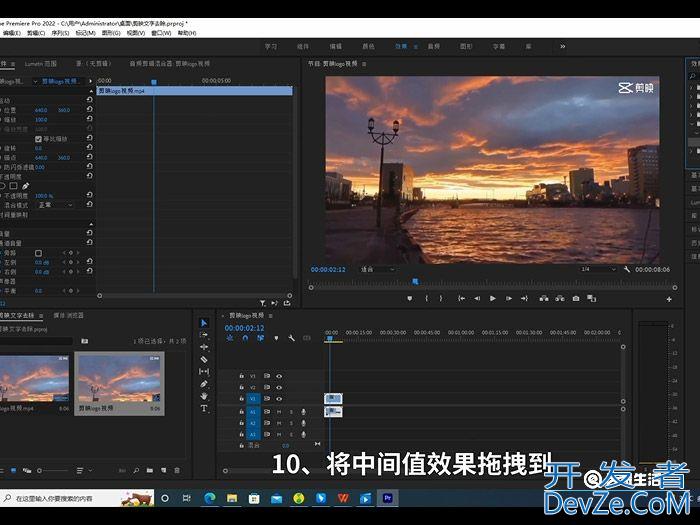Select the Hand tool
Viewport: 700px width, 525px height.
click(204, 396)
